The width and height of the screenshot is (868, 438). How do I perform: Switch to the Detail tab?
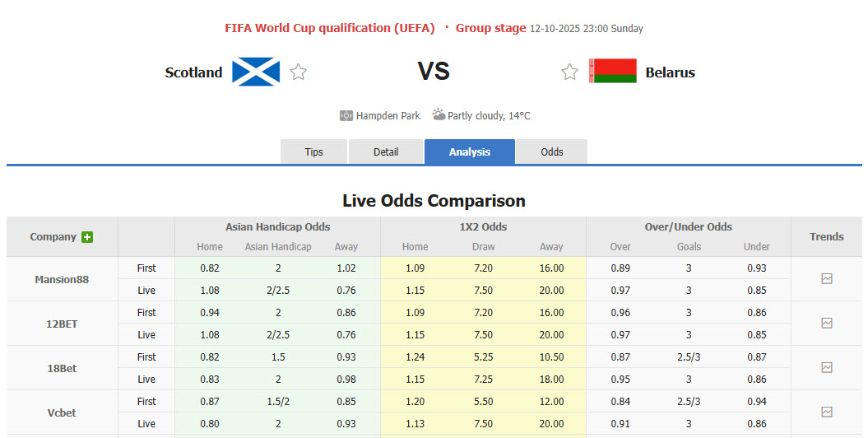(x=386, y=152)
